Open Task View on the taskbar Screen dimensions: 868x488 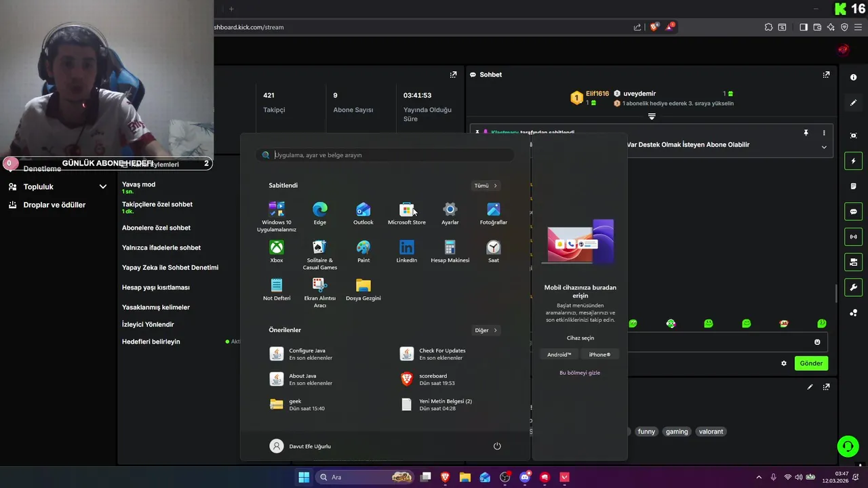(x=426, y=477)
